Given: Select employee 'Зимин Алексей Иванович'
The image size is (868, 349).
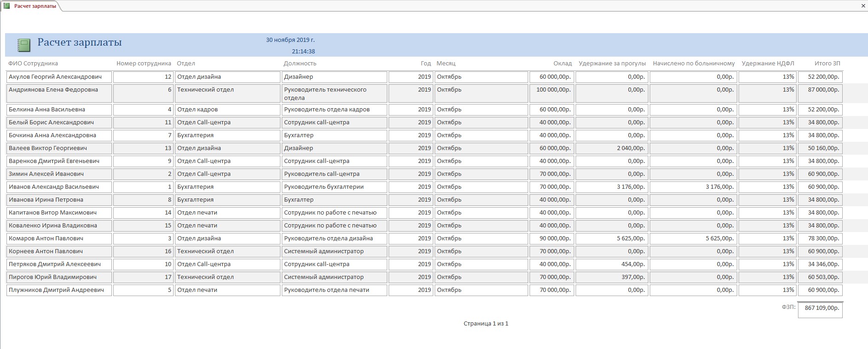Looking at the screenshot, I should coord(59,174).
